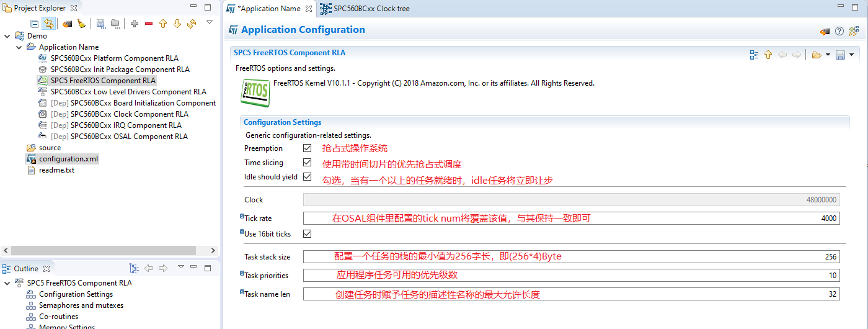
Task: Collapse SPC5 FreeRTOS Component RLA in Outline
Action: [7, 283]
